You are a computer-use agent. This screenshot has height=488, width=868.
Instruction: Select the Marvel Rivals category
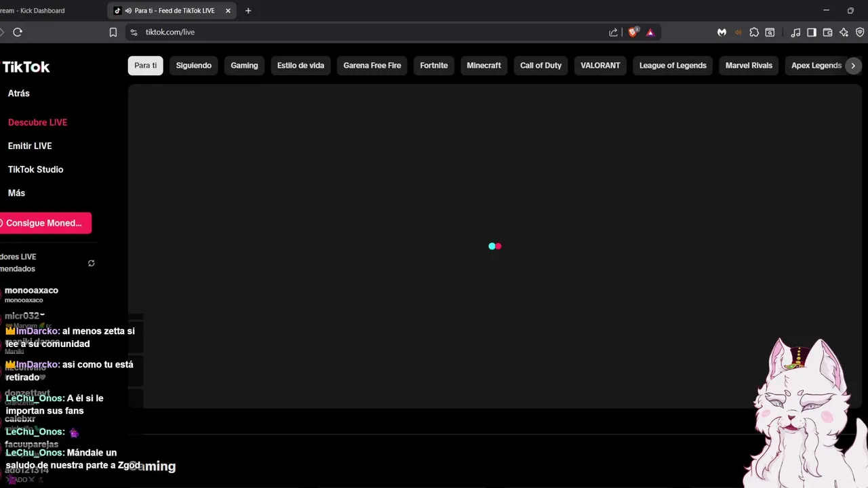coord(749,65)
